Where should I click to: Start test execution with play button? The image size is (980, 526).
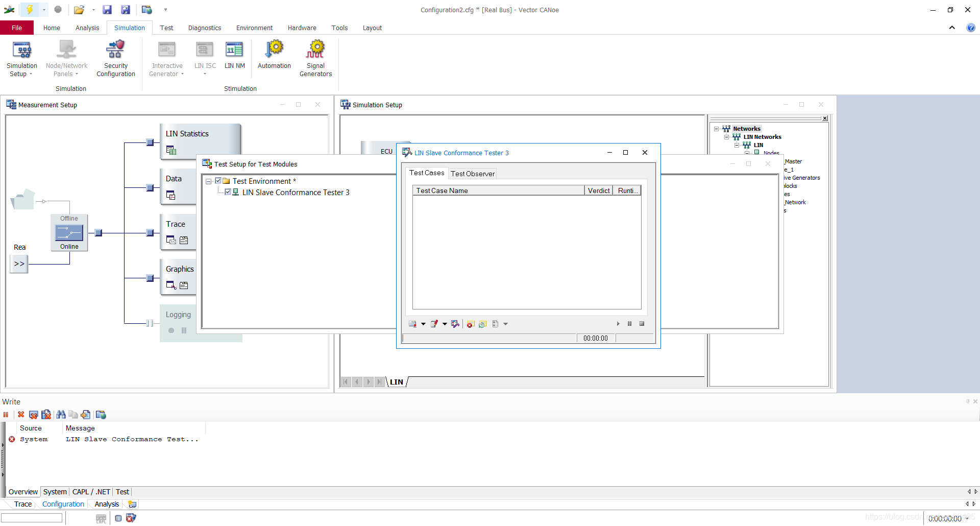pyautogui.click(x=618, y=324)
